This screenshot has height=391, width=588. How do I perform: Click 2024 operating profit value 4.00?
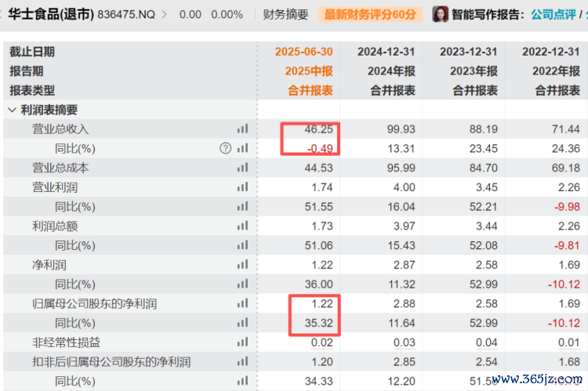[x=405, y=187]
